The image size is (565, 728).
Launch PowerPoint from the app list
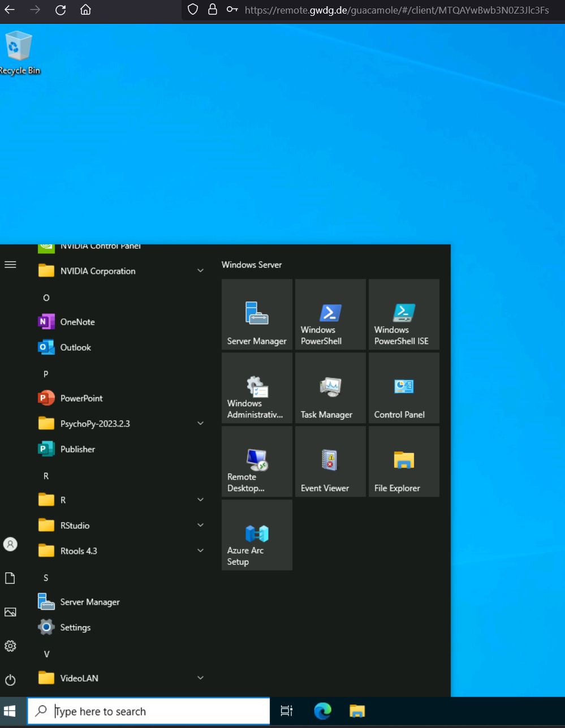(122, 398)
